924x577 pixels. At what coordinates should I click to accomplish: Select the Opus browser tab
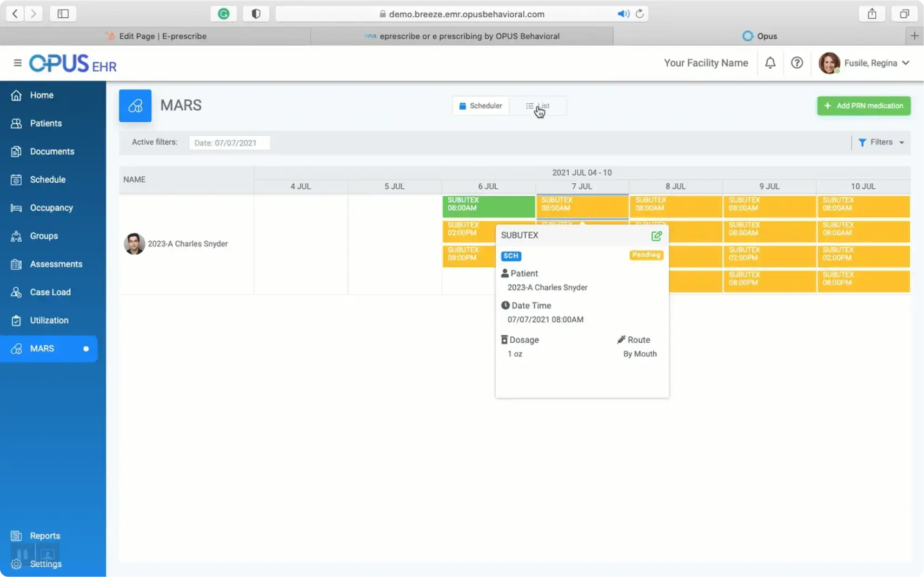pyautogui.click(x=760, y=36)
